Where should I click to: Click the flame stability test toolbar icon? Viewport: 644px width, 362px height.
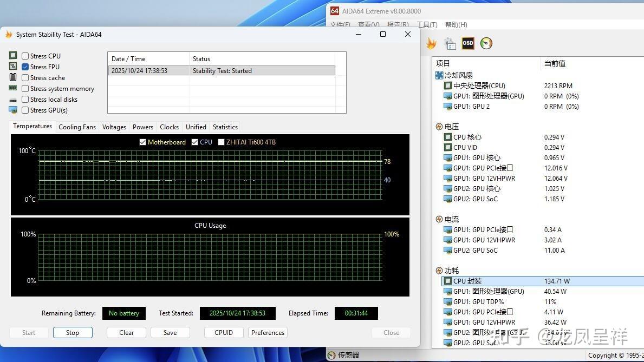[431, 43]
